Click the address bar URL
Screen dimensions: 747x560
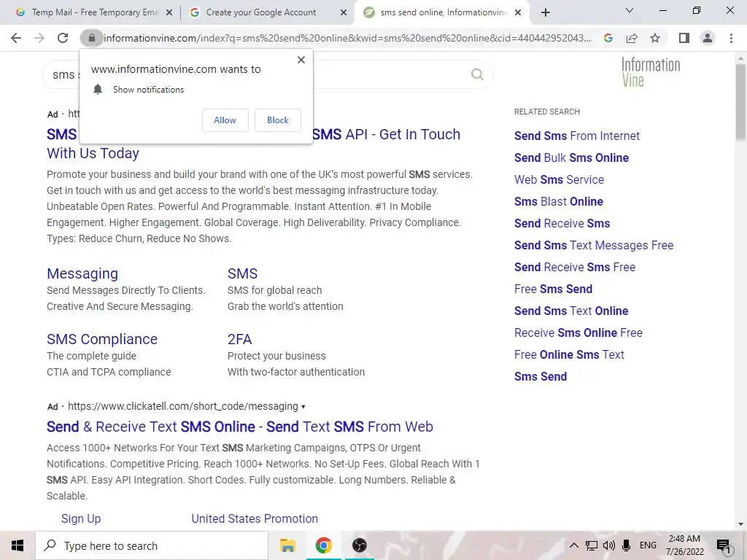coord(347,38)
